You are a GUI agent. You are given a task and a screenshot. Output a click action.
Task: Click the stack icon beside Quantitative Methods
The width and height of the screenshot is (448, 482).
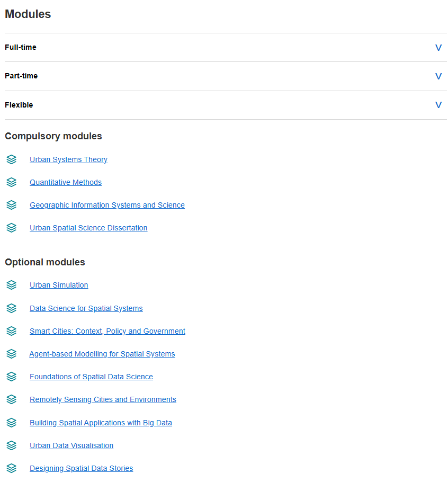coord(11,182)
